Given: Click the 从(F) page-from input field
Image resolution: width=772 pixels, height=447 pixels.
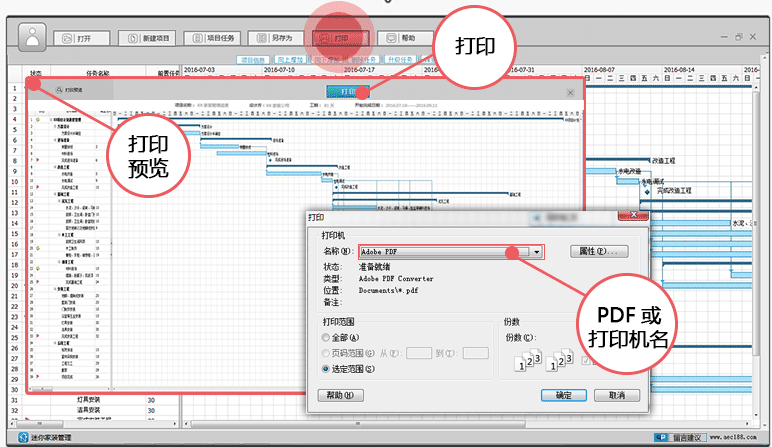Looking at the screenshot, I should [x=419, y=353].
